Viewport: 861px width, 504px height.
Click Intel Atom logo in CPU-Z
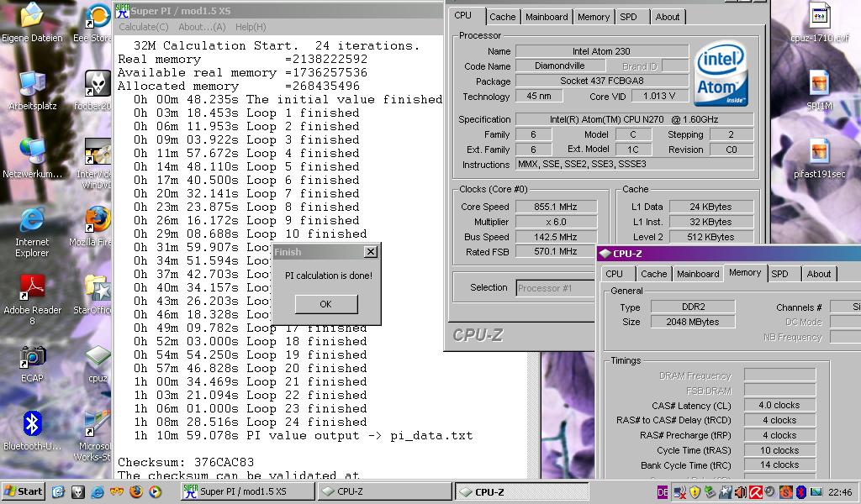721,75
